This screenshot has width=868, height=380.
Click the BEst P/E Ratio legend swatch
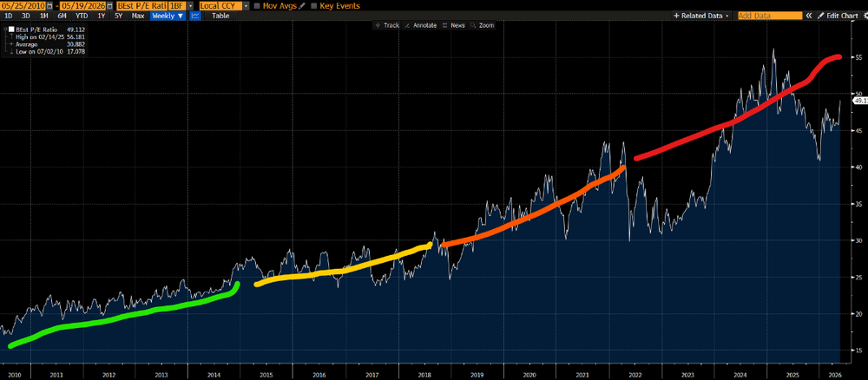click(11, 29)
